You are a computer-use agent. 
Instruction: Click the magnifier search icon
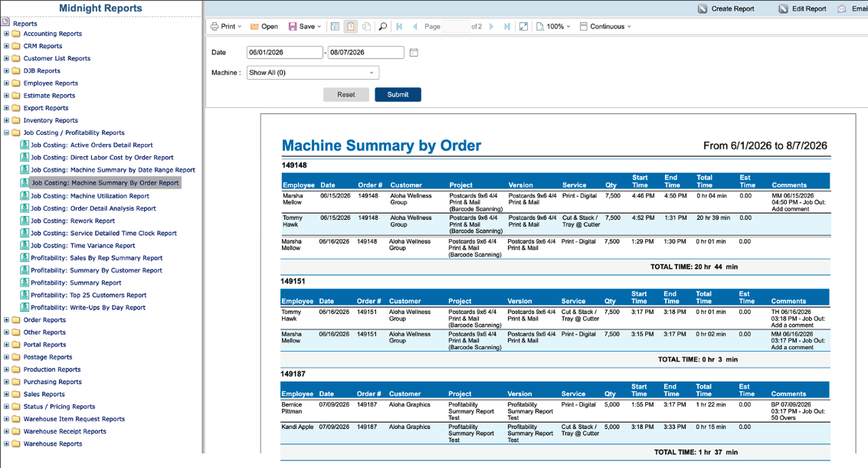click(x=382, y=27)
